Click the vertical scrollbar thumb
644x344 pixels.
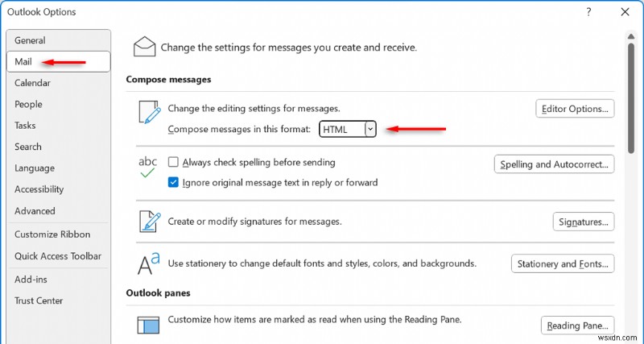pyautogui.click(x=631, y=98)
